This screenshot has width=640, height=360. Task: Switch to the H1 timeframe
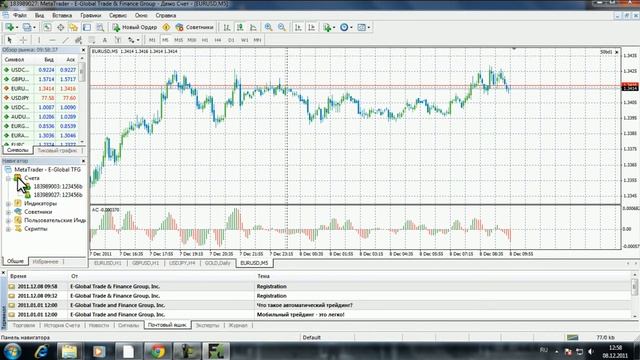pos(205,40)
